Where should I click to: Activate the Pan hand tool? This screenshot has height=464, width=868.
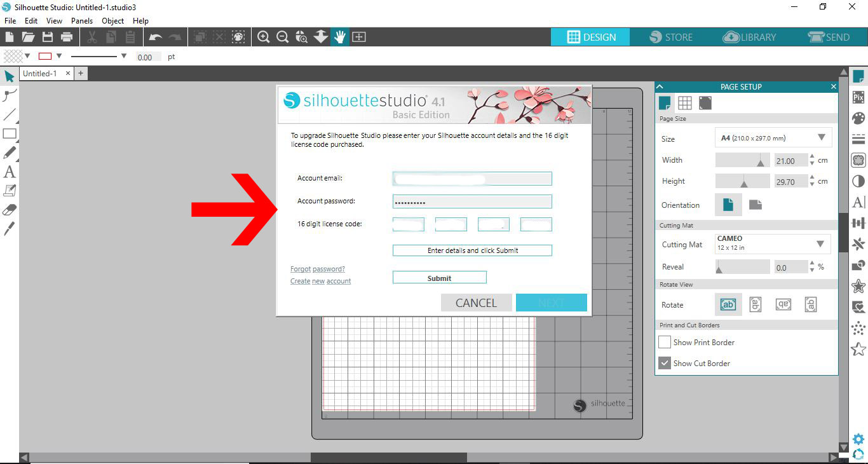pyautogui.click(x=340, y=37)
